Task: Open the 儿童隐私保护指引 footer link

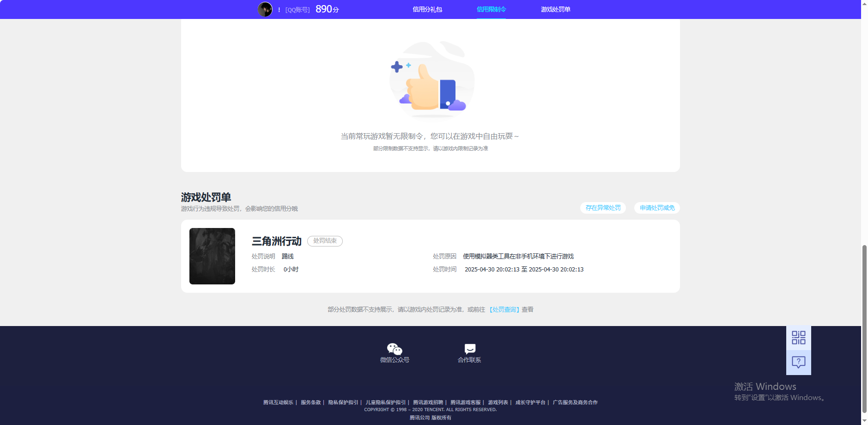Action: pos(386,402)
